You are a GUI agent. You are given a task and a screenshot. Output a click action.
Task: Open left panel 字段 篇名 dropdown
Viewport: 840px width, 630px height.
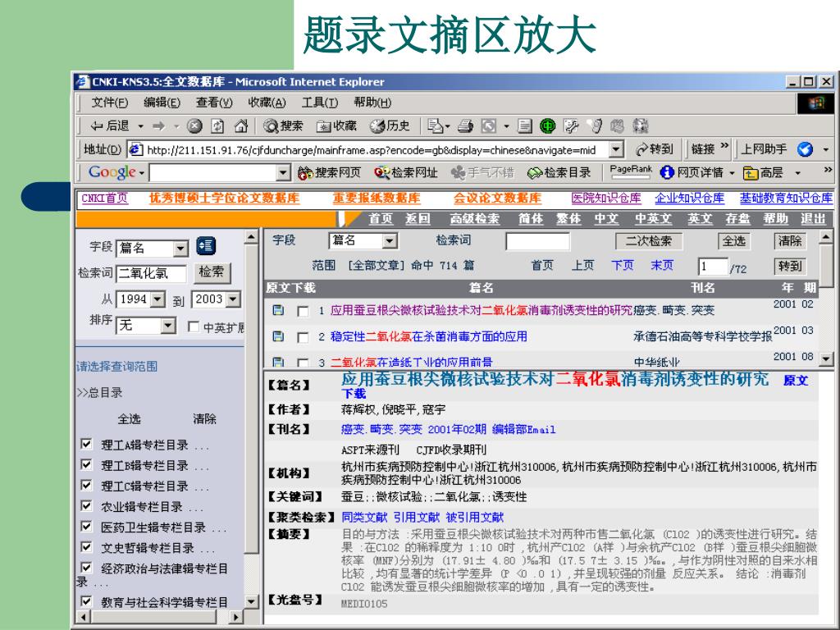180,249
